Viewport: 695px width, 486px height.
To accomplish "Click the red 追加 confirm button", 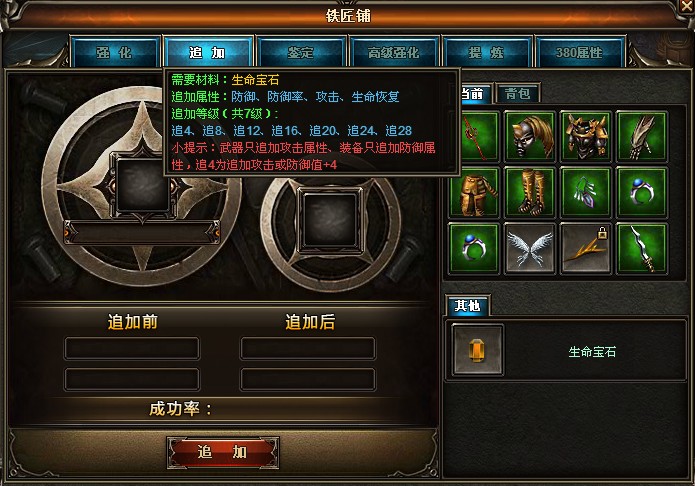I will tap(223, 452).
